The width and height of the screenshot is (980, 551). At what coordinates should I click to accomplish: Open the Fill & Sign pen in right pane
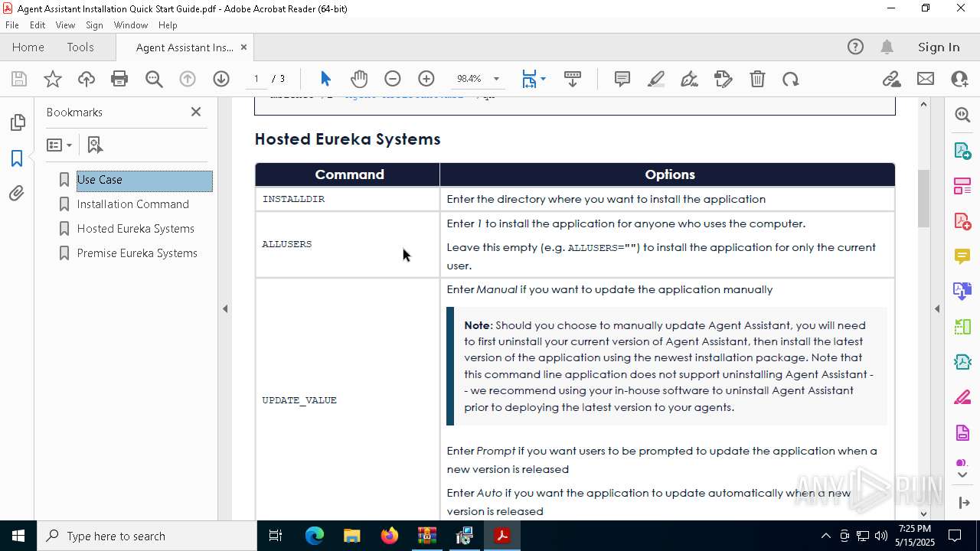pyautogui.click(x=962, y=397)
